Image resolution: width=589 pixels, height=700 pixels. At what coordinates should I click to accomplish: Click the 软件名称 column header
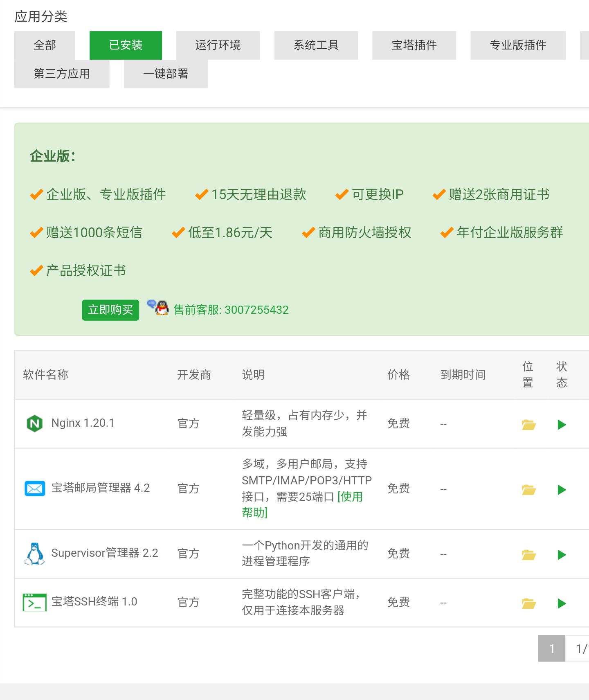click(x=45, y=375)
